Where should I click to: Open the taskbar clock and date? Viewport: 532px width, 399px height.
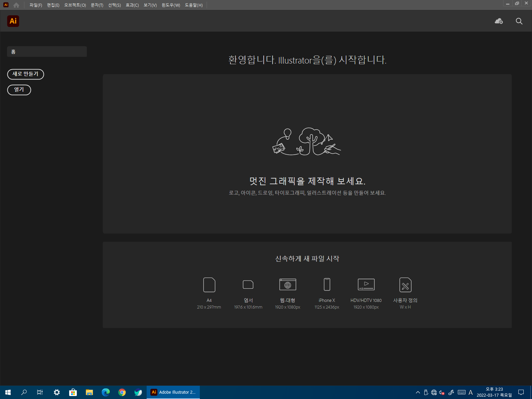(x=494, y=392)
